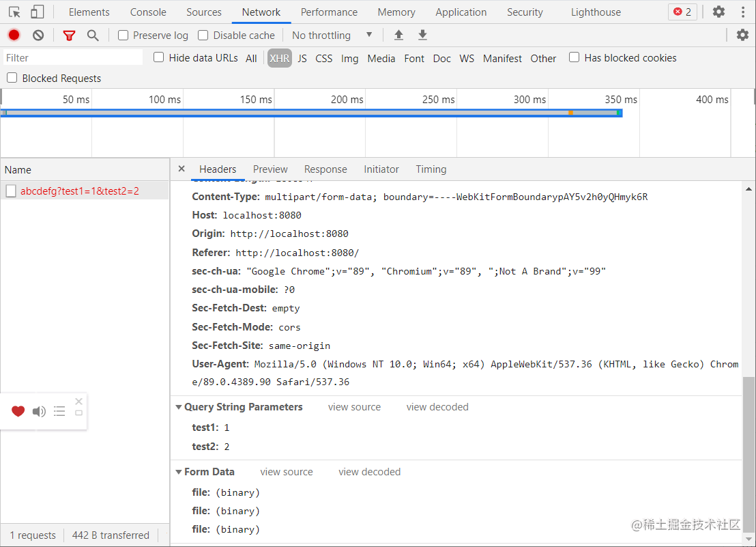
Task: Check Hide data URLs
Action: [158, 57]
